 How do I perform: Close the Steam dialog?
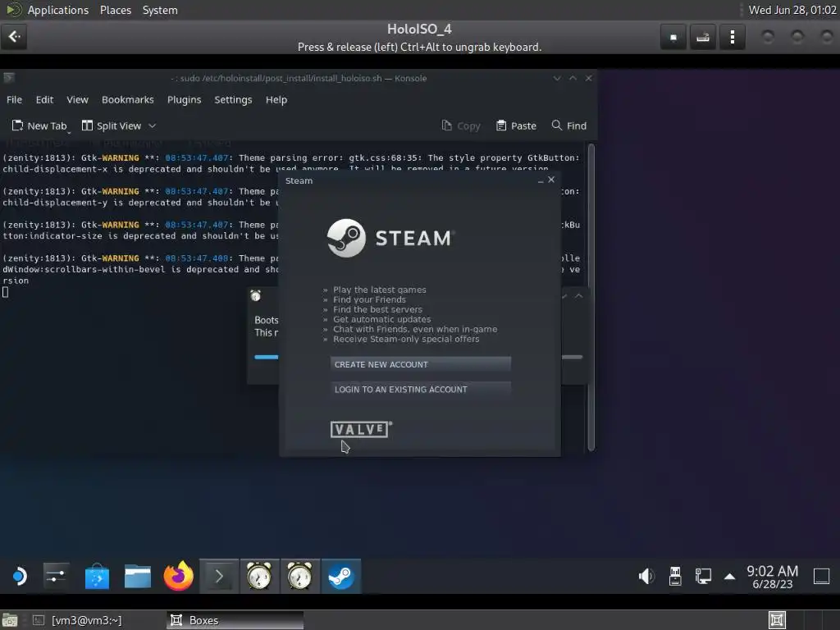(551, 180)
